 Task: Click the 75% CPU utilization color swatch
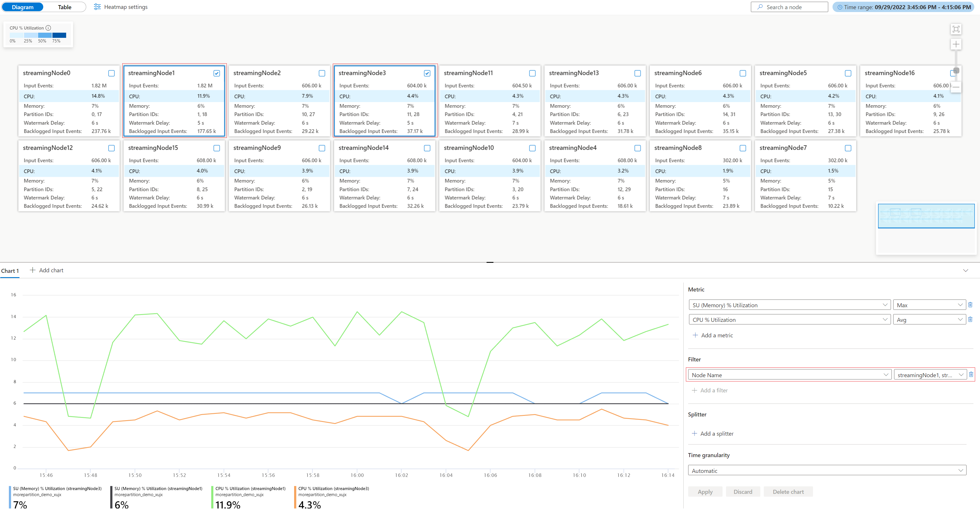click(x=59, y=35)
